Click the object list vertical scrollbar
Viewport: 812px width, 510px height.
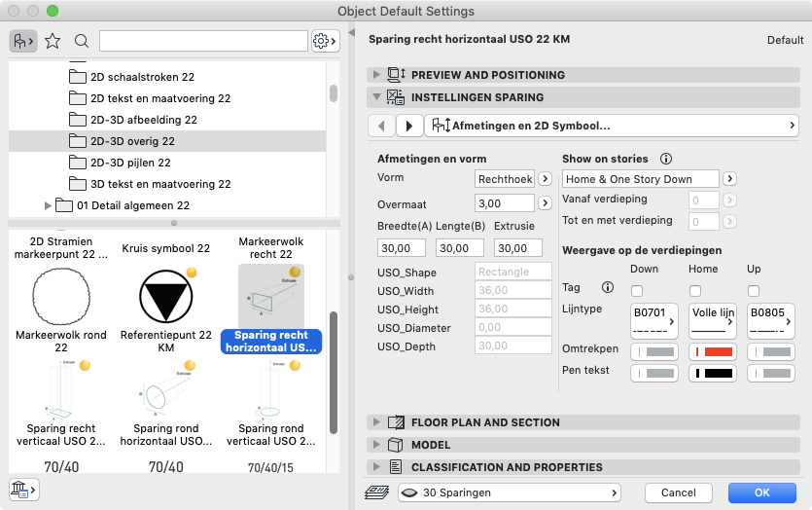[x=334, y=372]
